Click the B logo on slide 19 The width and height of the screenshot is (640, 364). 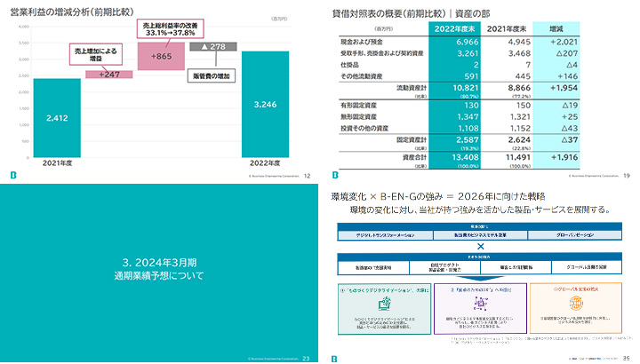tap(335, 175)
